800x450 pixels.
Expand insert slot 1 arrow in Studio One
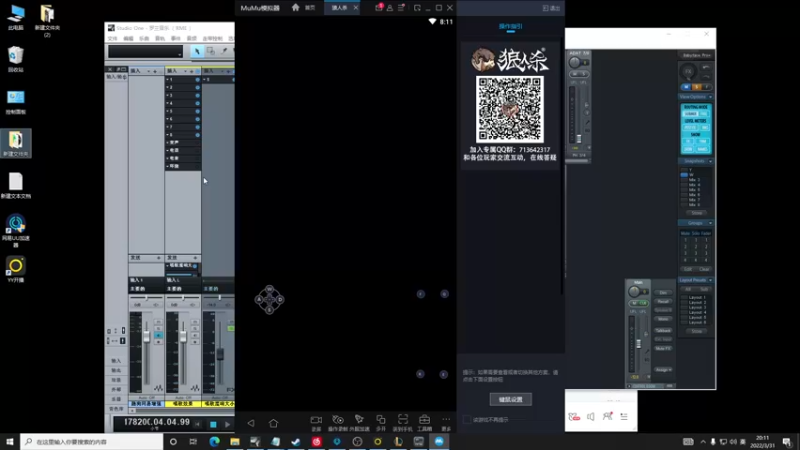[x=168, y=80]
